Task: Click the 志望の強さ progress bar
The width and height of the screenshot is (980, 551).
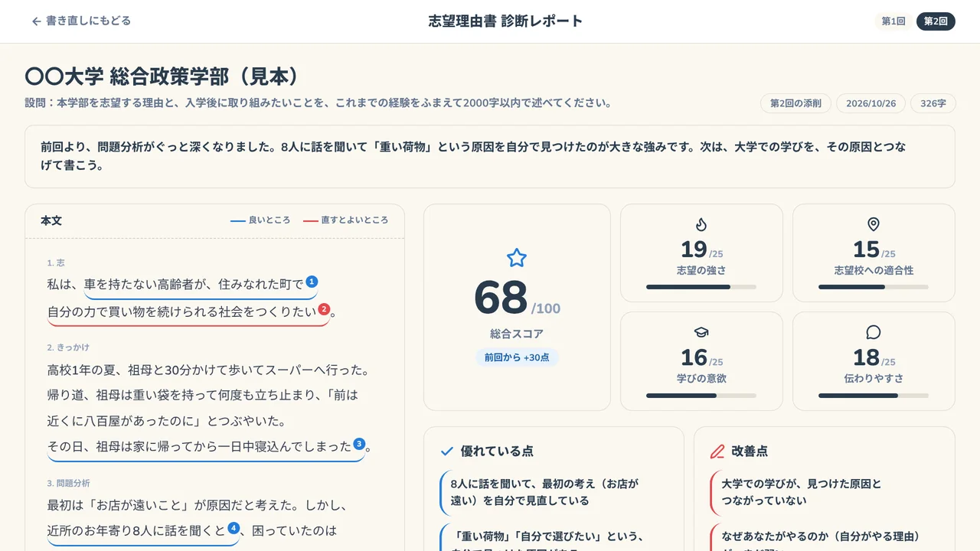Action: [701, 287]
